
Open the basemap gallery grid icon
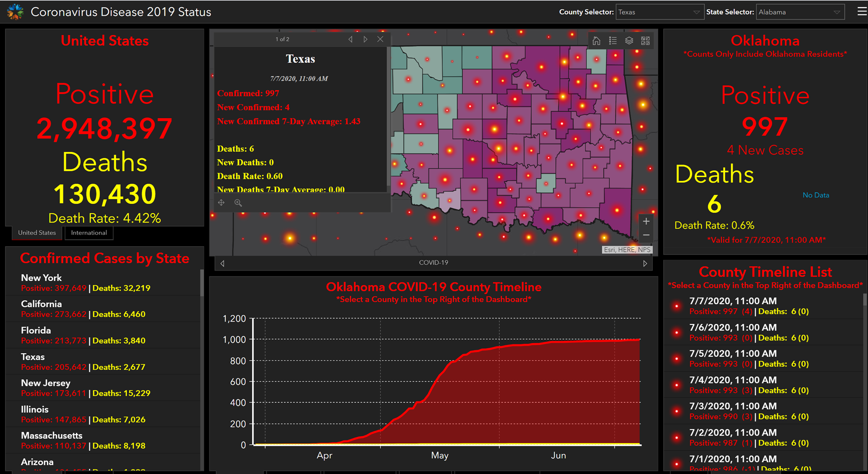(645, 41)
